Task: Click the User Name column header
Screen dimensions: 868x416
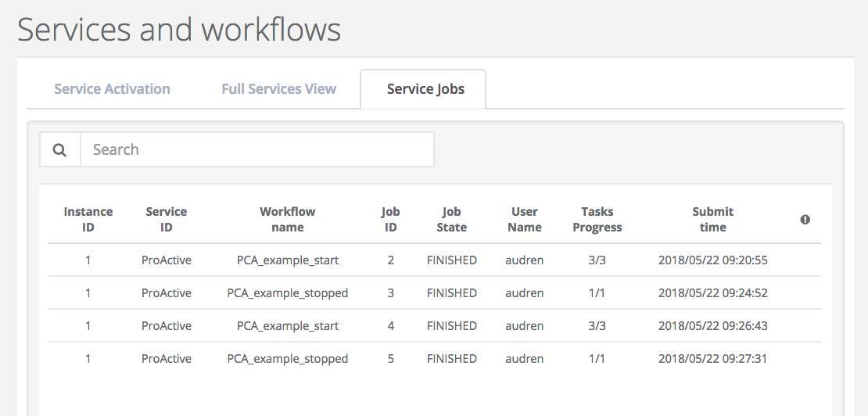Action: point(524,220)
